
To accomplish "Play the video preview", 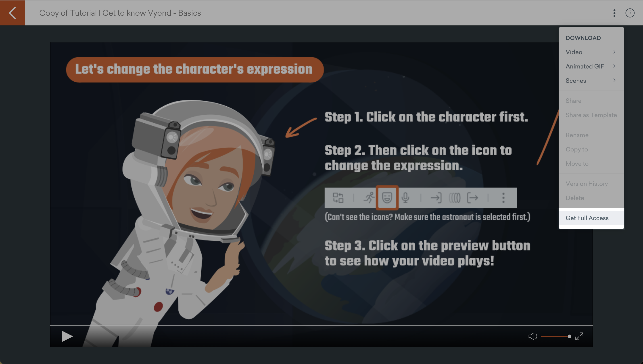I will tap(67, 336).
